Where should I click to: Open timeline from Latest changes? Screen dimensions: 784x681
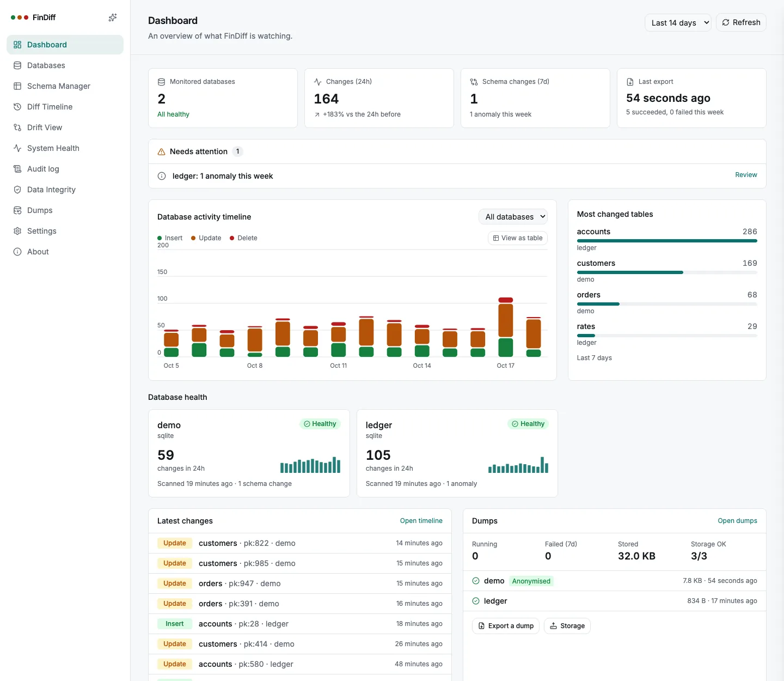point(421,521)
